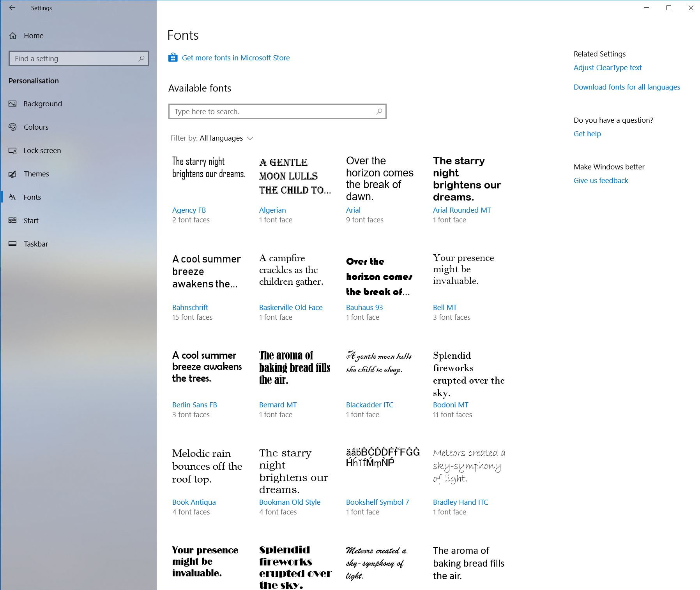Click the Microsoft Store bag icon
This screenshot has height=590, width=700.
click(x=173, y=58)
